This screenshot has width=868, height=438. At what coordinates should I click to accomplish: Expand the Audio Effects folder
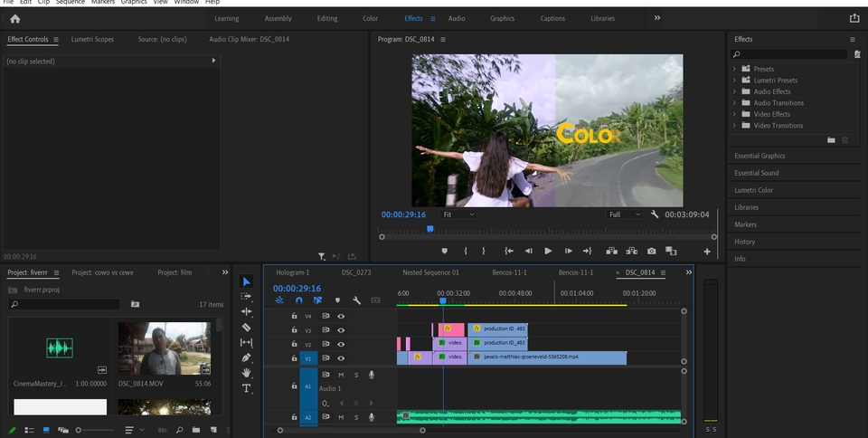point(734,91)
